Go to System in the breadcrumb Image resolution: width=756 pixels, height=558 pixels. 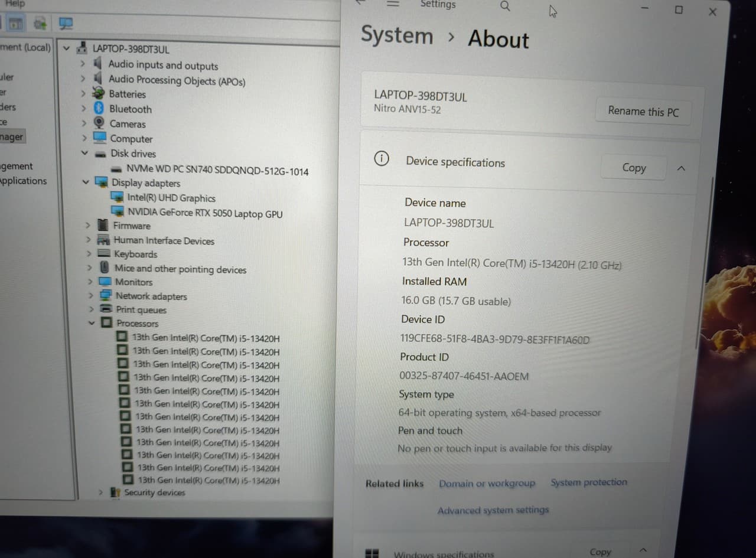pos(397,35)
